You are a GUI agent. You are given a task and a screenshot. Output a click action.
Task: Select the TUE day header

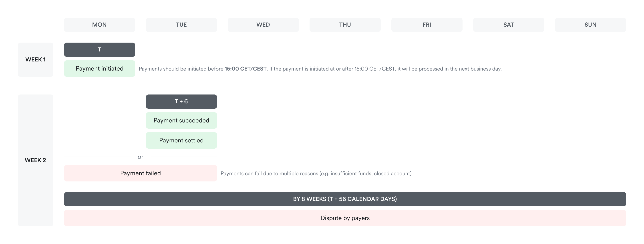pyautogui.click(x=181, y=25)
